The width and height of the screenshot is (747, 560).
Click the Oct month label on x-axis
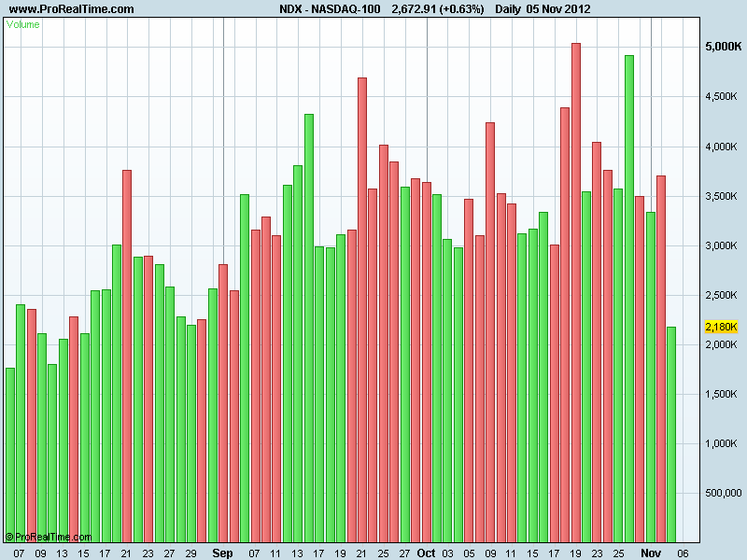click(426, 553)
